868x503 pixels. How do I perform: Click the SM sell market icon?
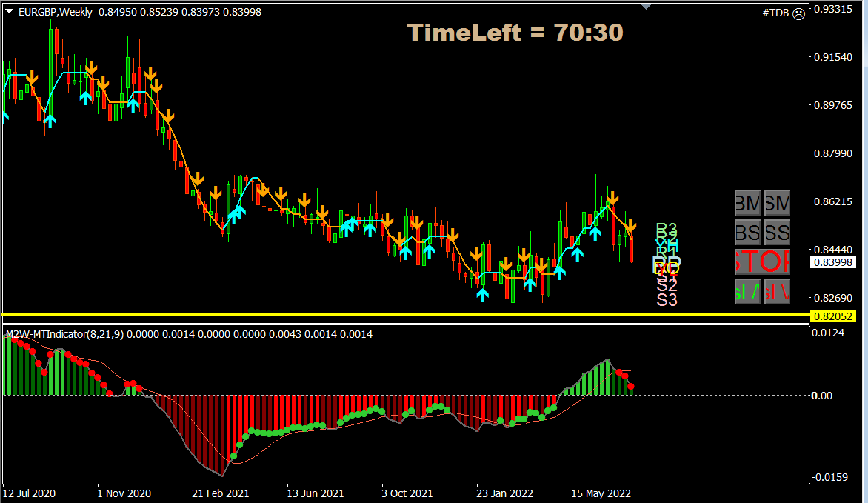pyautogui.click(x=777, y=201)
